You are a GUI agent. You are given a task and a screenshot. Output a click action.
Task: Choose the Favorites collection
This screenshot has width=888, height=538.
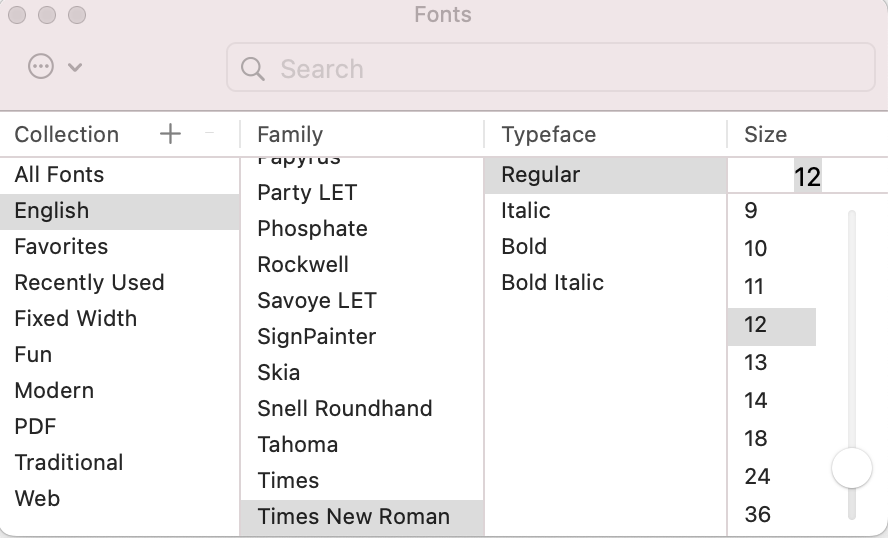coord(61,247)
